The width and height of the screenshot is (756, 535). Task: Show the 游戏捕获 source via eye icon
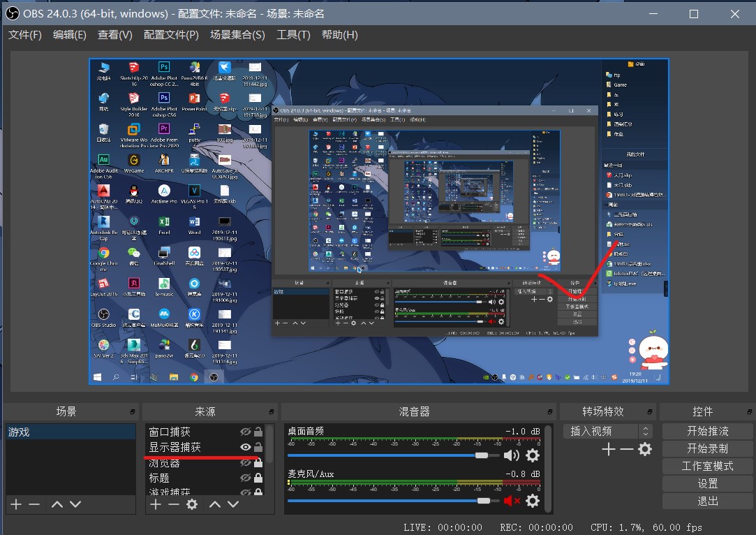pos(246,492)
